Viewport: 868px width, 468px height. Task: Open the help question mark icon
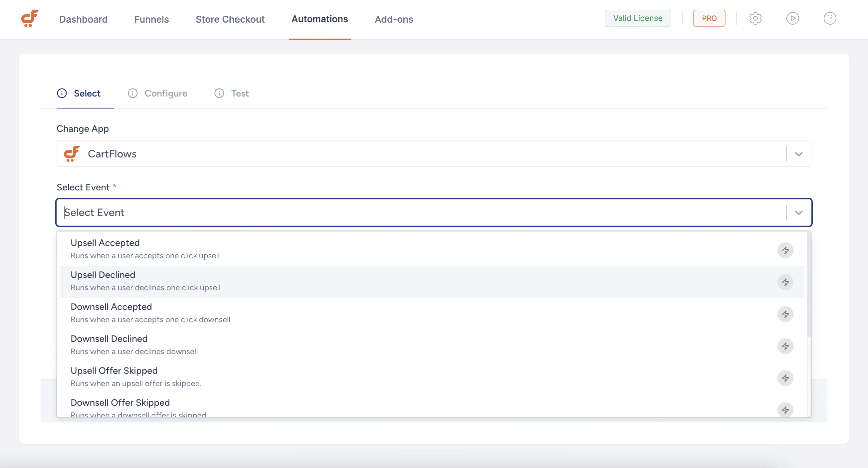(830, 18)
